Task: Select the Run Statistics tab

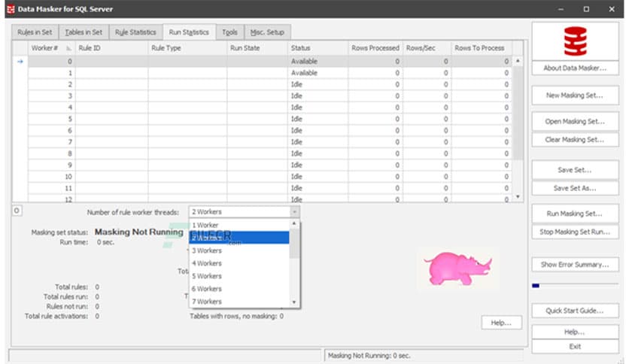Action: point(189,32)
